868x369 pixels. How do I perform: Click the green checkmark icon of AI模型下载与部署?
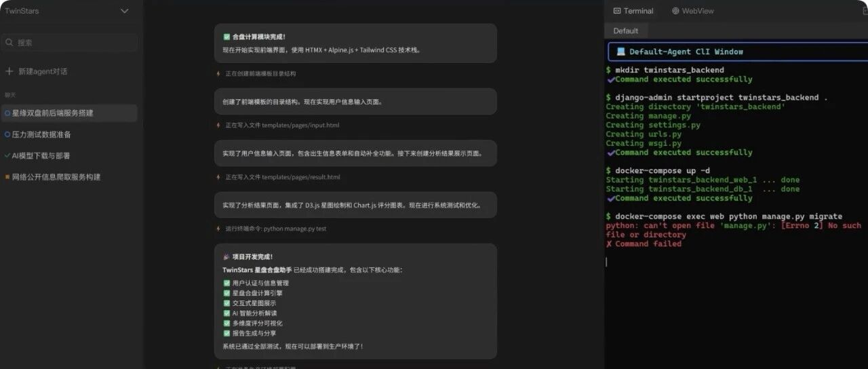[x=7, y=155]
